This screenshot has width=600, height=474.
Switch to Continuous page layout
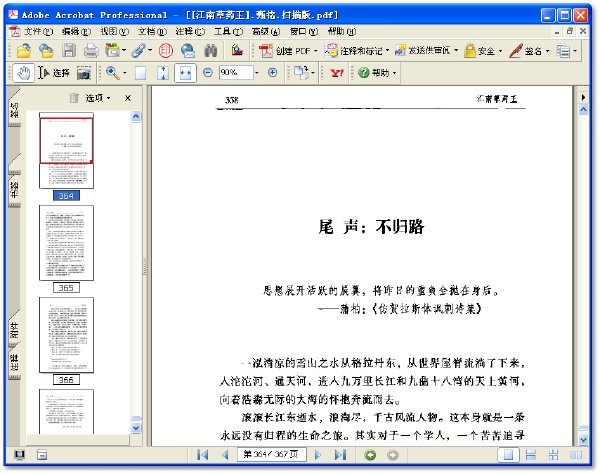pyautogui.click(x=531, y=455)
